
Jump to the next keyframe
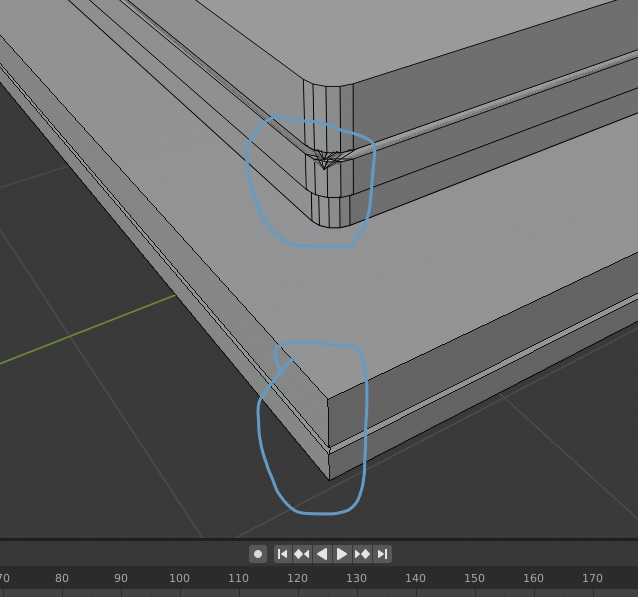[362, 554]
